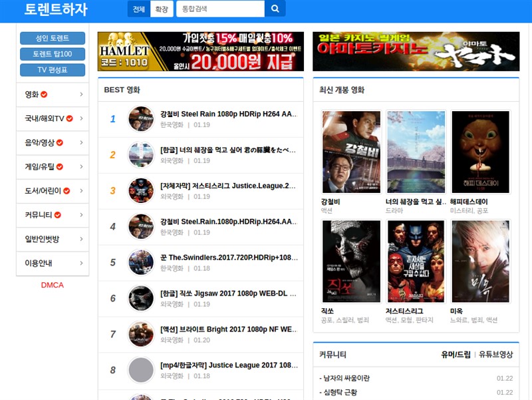532x400 pixels.
Task: Click the red check badge beside 국내/해외TV
Action: [x=70, y=118]
